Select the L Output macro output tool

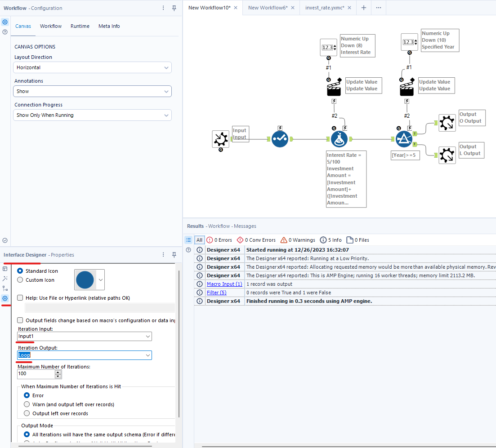447,155
